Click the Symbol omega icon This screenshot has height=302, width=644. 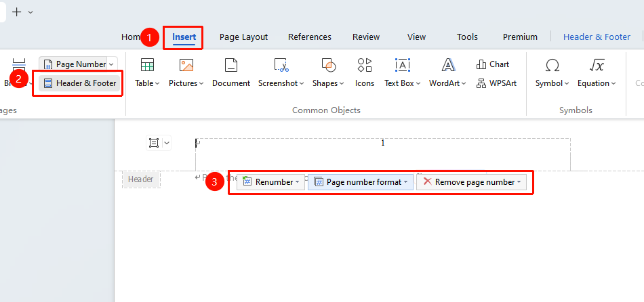552,65
